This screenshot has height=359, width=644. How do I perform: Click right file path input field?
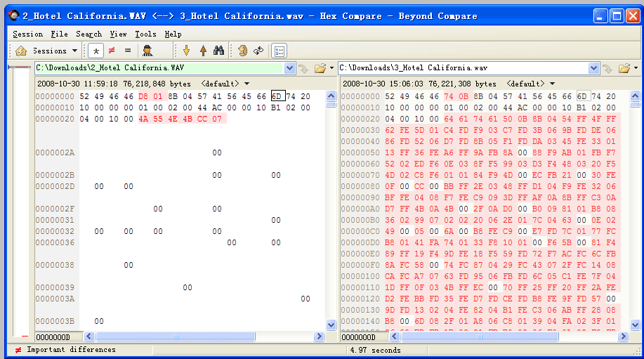[x=464, y=68]
